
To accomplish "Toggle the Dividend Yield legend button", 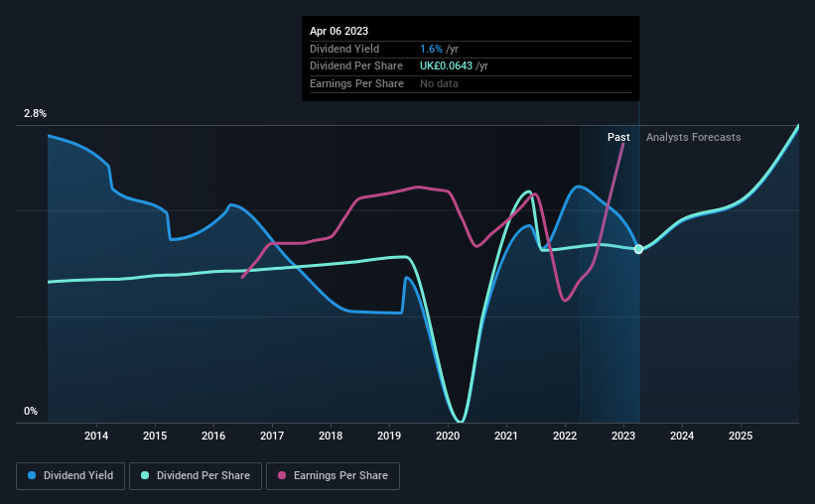I will pyautogui.click(x=70, y=476).
